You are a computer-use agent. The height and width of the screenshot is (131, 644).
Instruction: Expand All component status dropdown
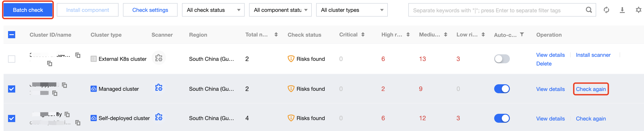pyautogui.click(x=280, y=10)
